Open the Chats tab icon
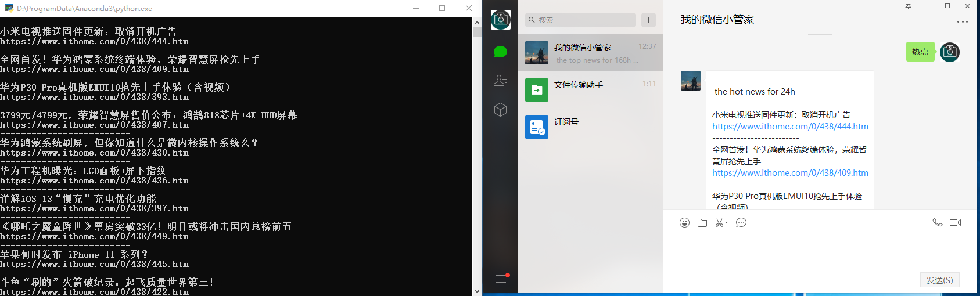The image size is (980, 296). 500,52
